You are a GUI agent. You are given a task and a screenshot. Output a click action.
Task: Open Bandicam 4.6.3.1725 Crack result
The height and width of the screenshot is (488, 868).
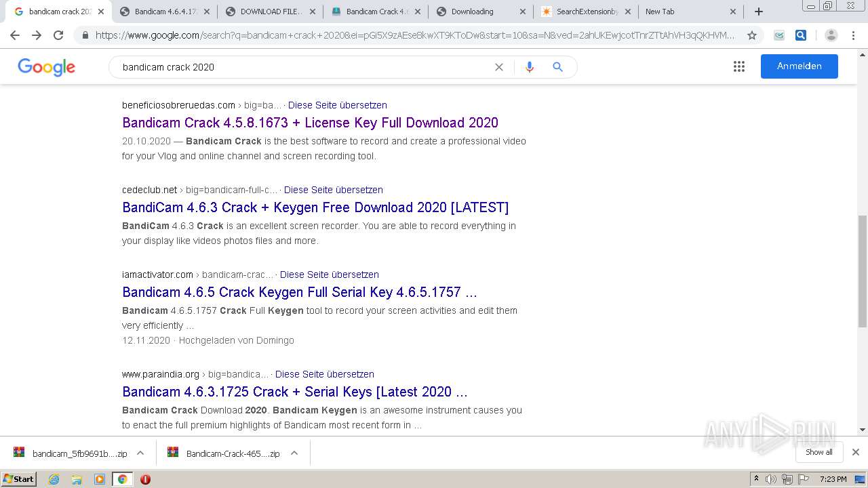coord(295,392)
